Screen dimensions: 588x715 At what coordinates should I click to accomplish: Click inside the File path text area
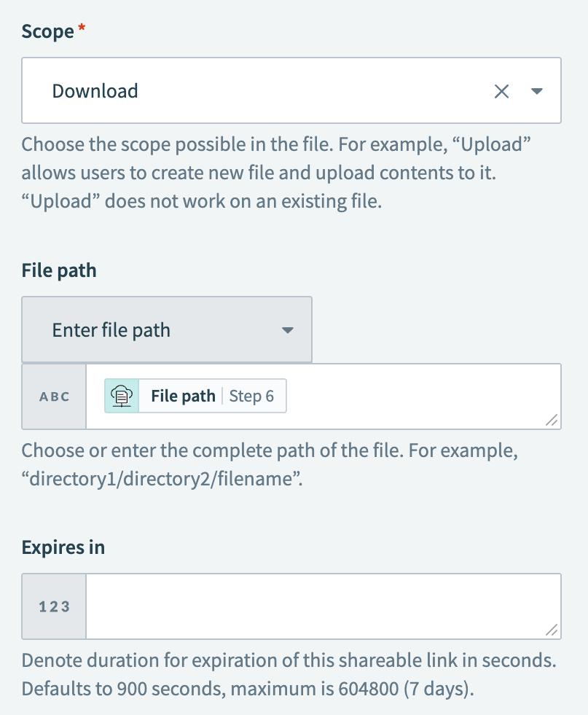point(408,396)
